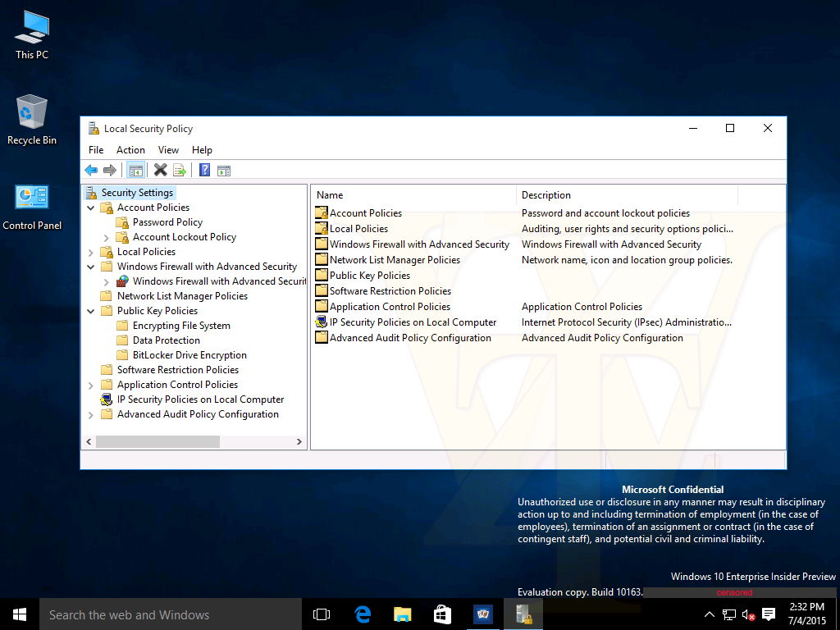Expand the nested Windows Firewall child node
Viewport: 840px width, 630px height.
pos(106,282)
